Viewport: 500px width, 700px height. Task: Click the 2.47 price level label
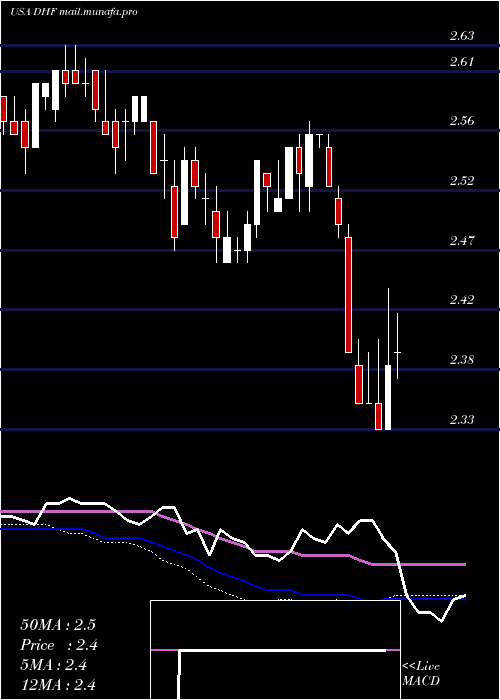(462, 241)
